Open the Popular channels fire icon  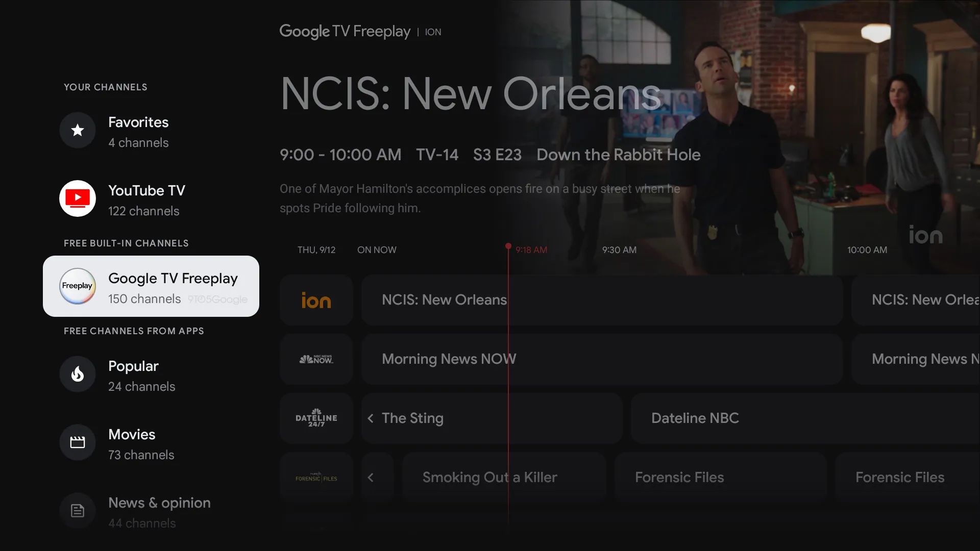tap(78, 374)
